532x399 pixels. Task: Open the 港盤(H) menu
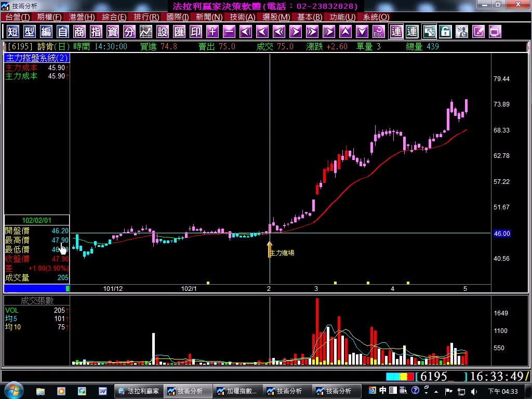82,17
